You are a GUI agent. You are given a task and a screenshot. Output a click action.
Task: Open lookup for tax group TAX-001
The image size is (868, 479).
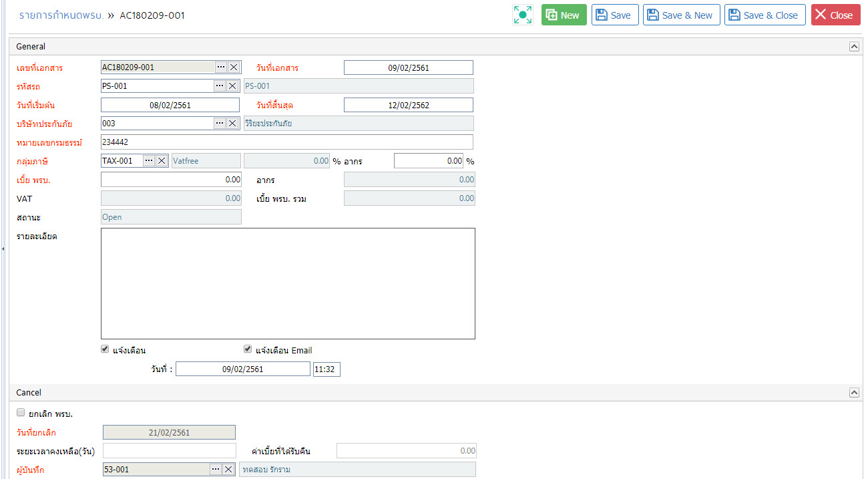[149, 160]
